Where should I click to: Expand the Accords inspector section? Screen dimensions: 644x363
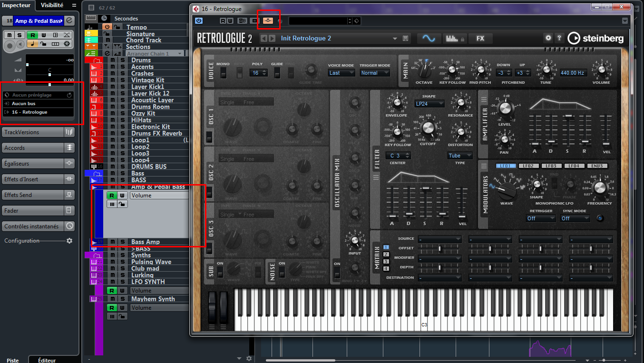39,148
